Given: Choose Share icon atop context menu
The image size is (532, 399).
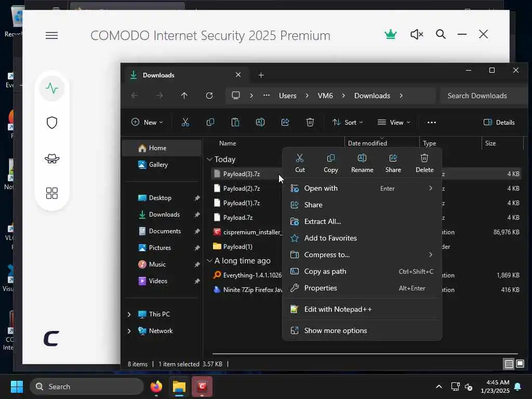Looking at the screenshot, I should (393, 163).
